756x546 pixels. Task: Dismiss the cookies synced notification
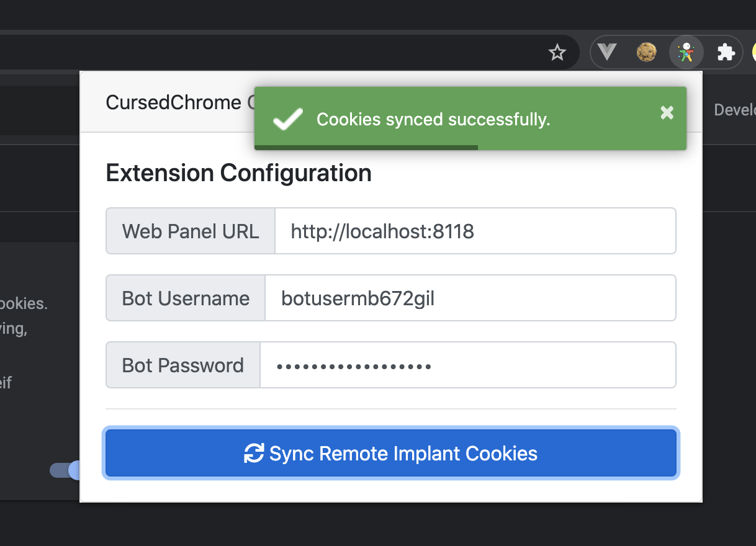(667, 112)
